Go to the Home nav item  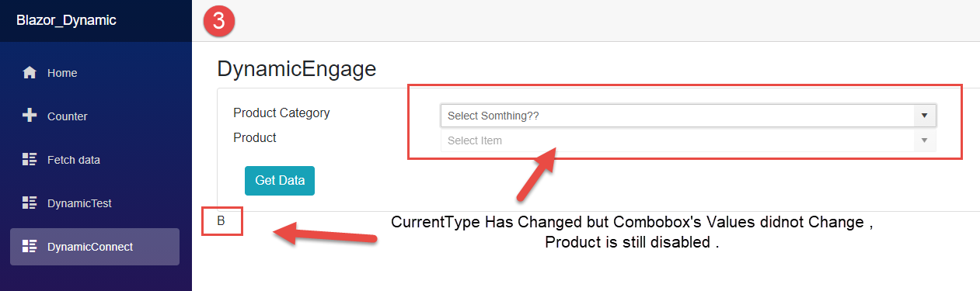[x=96, y=73]
